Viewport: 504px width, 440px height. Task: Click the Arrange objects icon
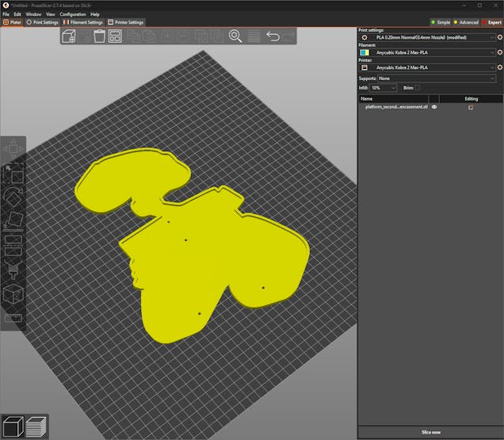tap(116, 36)
